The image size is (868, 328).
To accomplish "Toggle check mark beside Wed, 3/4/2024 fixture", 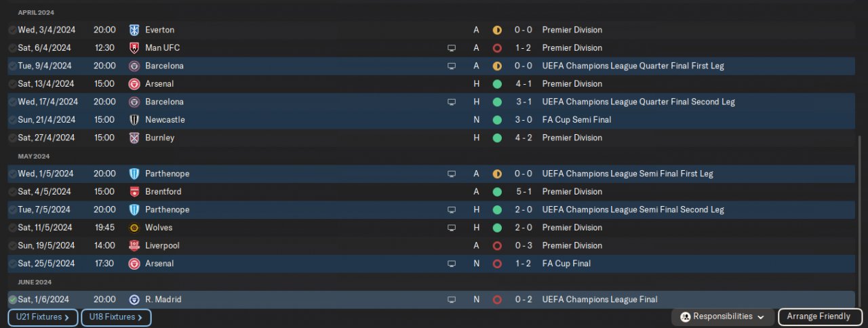I will 12,30.
